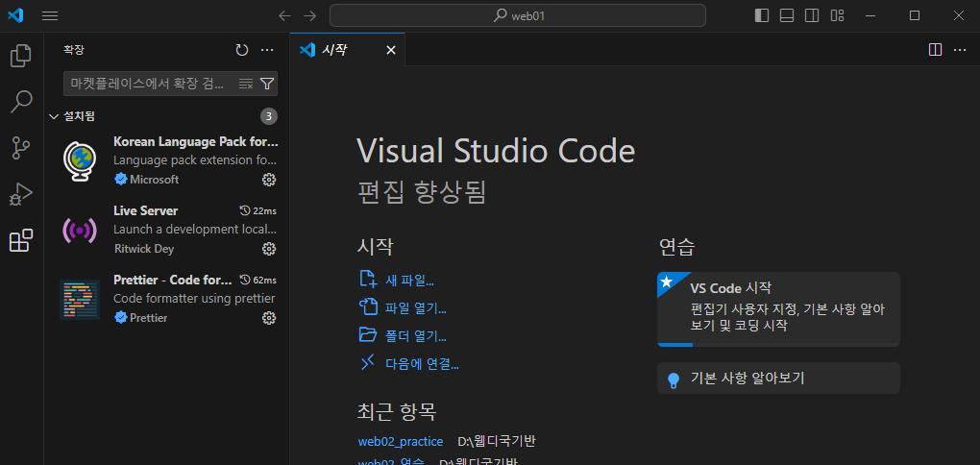Open extensions panel more actions menu
The image size is (980, 465).
[x=267, y=49]
